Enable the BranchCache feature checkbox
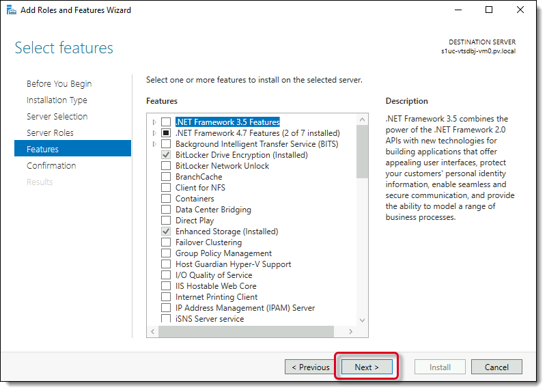Screen dimensions: 547x392 point(166,177)
